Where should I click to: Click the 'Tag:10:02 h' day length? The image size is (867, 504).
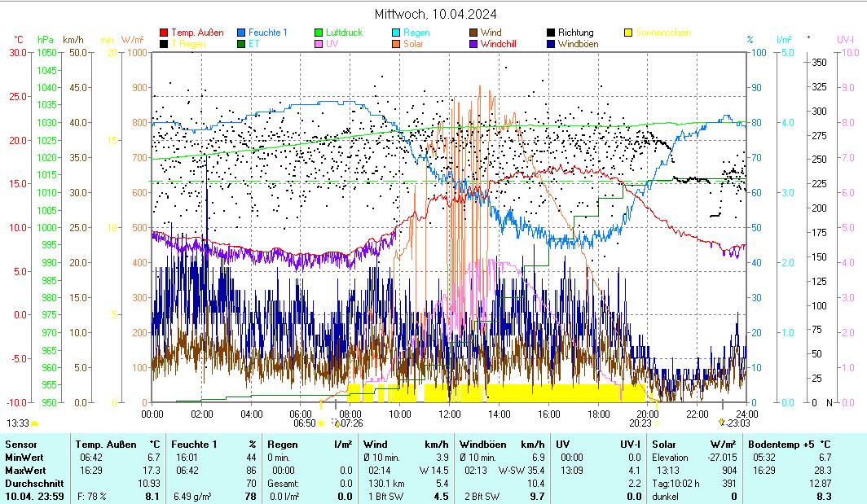point(676,484)
